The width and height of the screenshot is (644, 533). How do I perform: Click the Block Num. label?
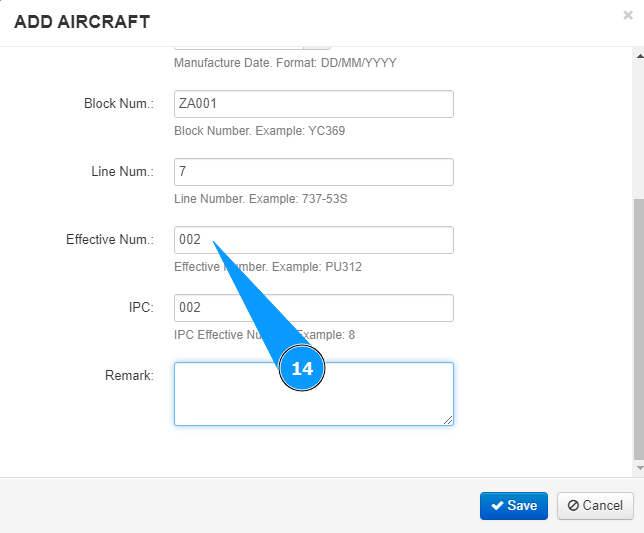pyautogui.click(x=118, y=104)
